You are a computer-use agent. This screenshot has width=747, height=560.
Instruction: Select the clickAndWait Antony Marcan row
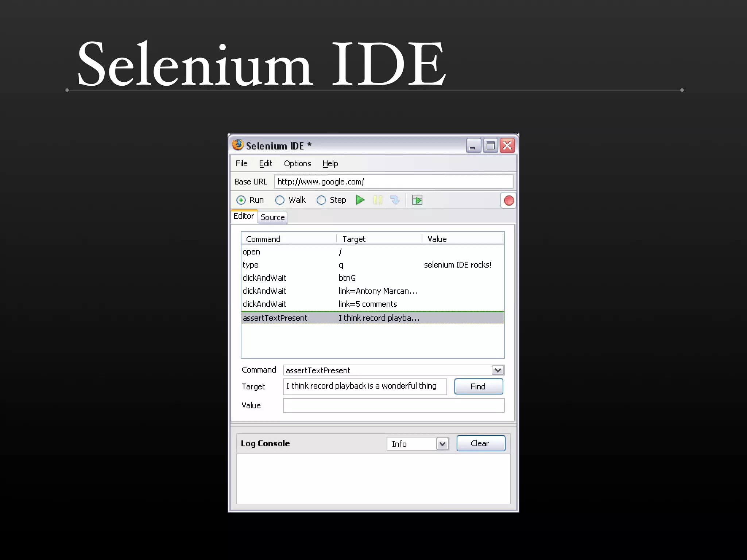[x=372, y=291]
